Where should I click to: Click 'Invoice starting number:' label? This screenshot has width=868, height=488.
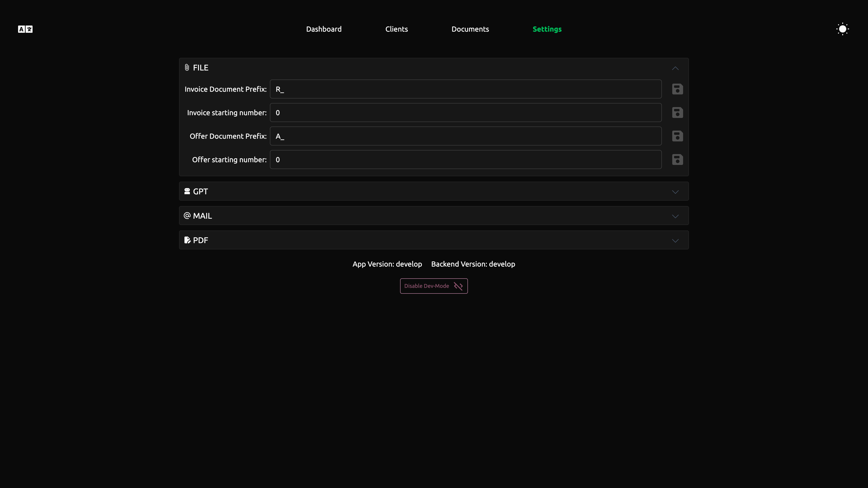tap(227, 113)
